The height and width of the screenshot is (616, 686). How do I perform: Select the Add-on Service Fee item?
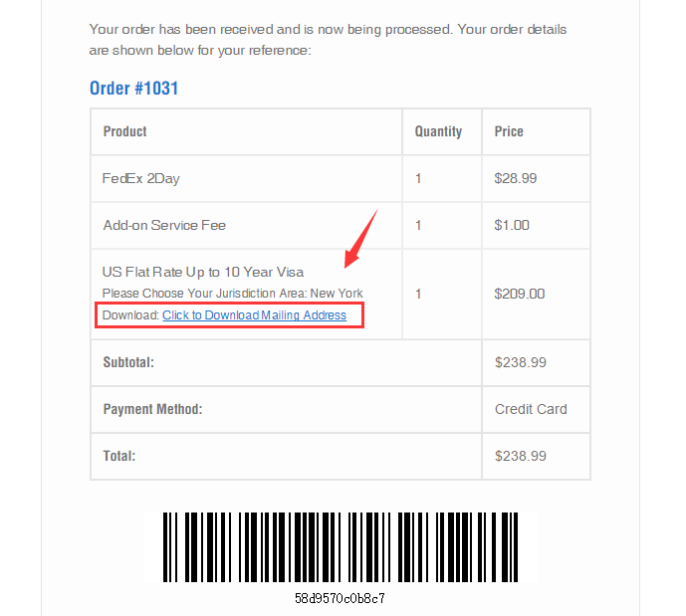[164, 225]
